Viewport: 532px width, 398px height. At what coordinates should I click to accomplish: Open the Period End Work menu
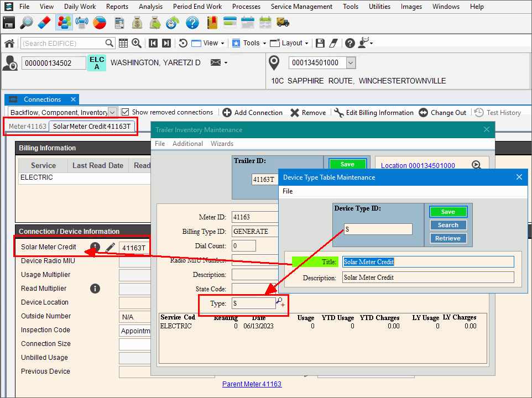(197, 7)
